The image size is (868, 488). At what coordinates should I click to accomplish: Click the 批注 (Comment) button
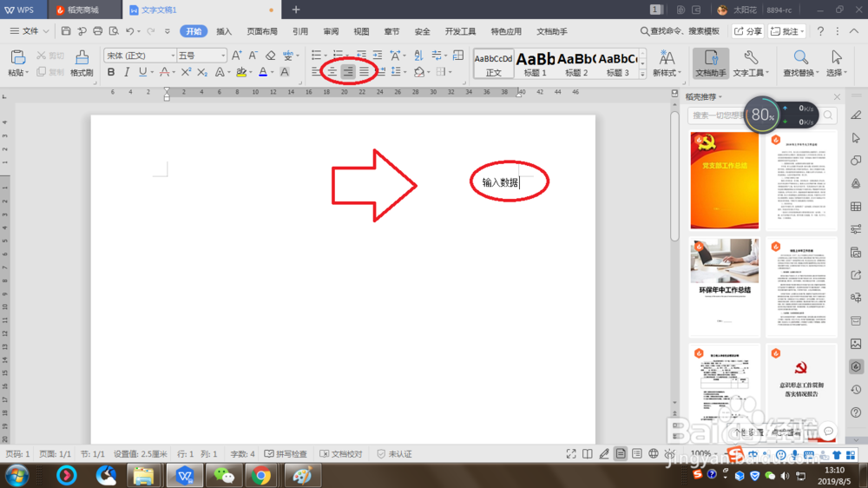tap(786, 31)
